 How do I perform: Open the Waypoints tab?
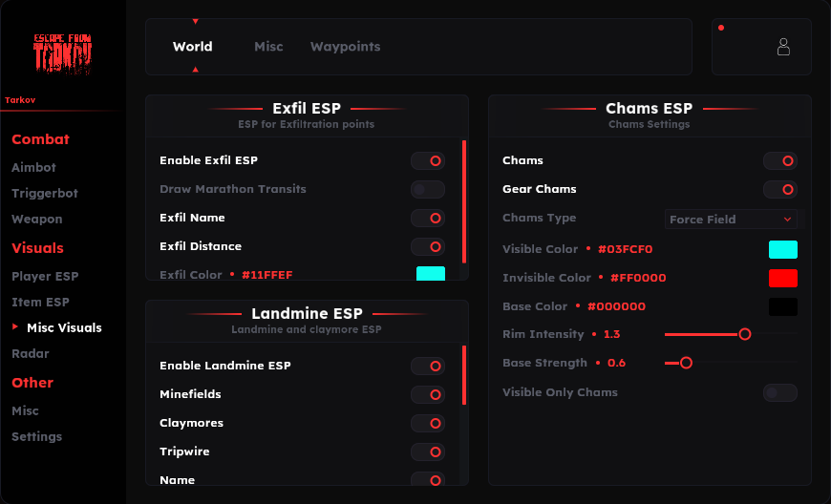coord(345,47)
